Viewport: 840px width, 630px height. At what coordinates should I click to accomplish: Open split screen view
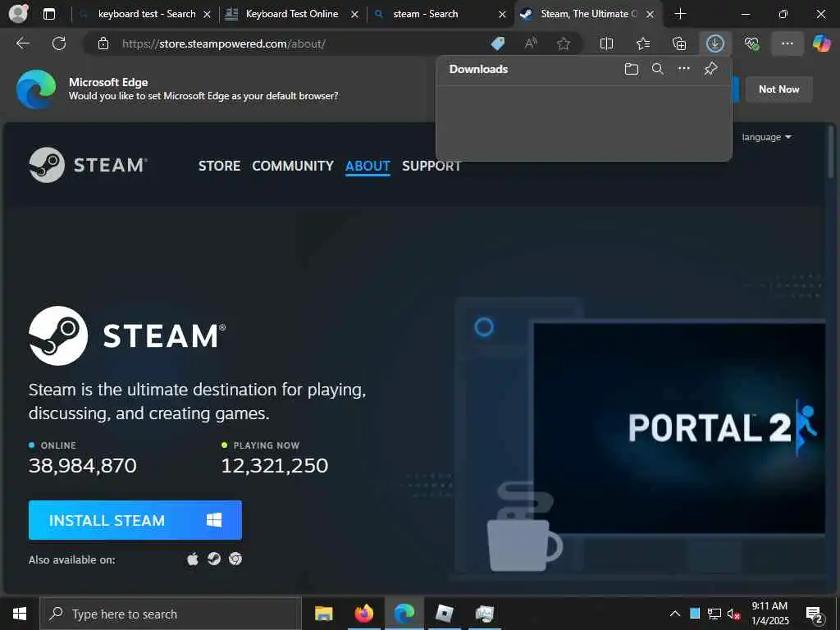pyautogui.click(x=606, y=43)
